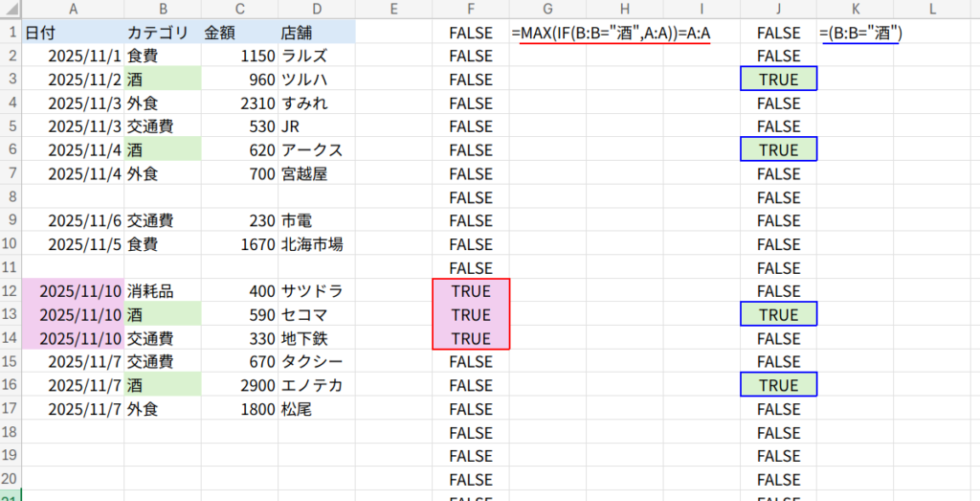The height and width of the screenshot is (501, 980).
Task: Select column F header
Action: pos(470,8)
